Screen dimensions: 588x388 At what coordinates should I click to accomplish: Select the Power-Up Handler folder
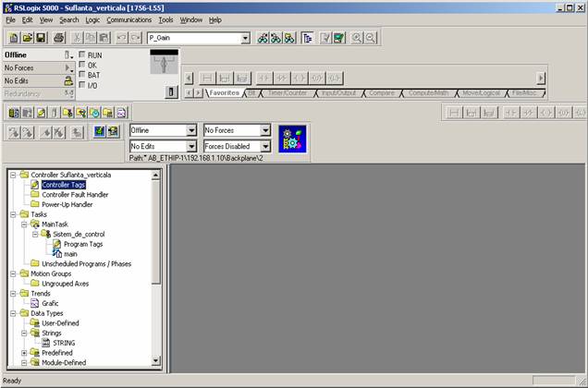click(67, 204)
